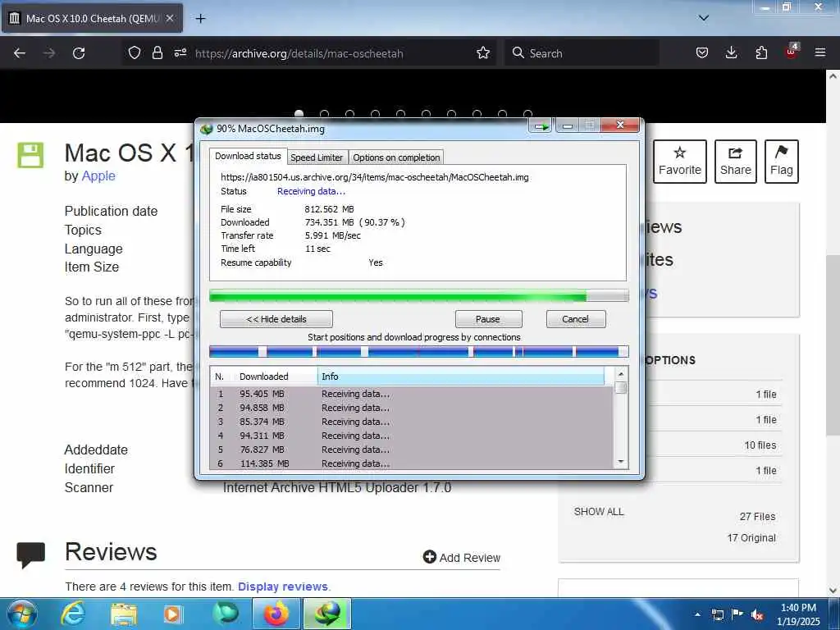Click the green download progress bar
The width and height of the screenshot is (840, 630).
tap(418, 295)
